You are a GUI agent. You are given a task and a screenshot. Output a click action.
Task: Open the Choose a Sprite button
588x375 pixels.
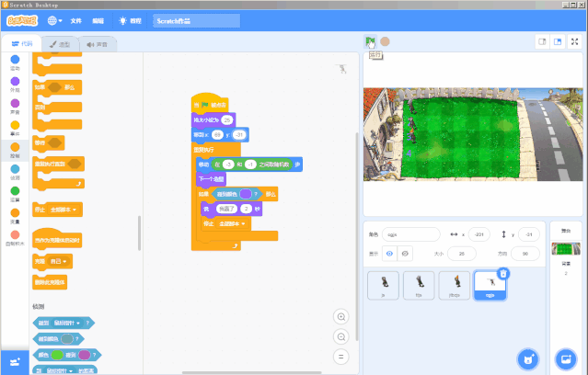pos(528,359)
